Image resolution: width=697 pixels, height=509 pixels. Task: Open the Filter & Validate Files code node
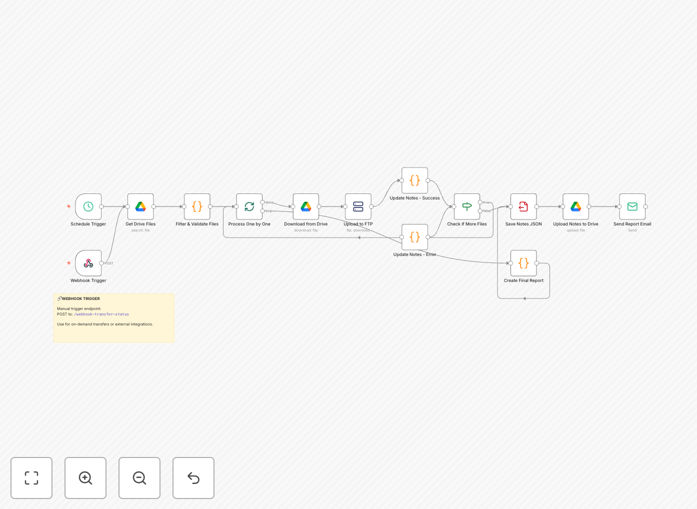tap(197, 206)
